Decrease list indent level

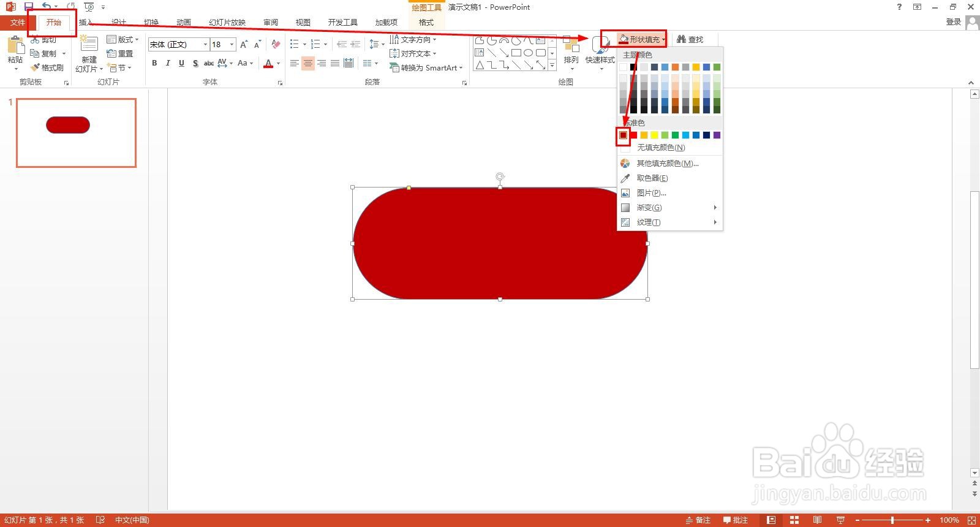(342, 44)
